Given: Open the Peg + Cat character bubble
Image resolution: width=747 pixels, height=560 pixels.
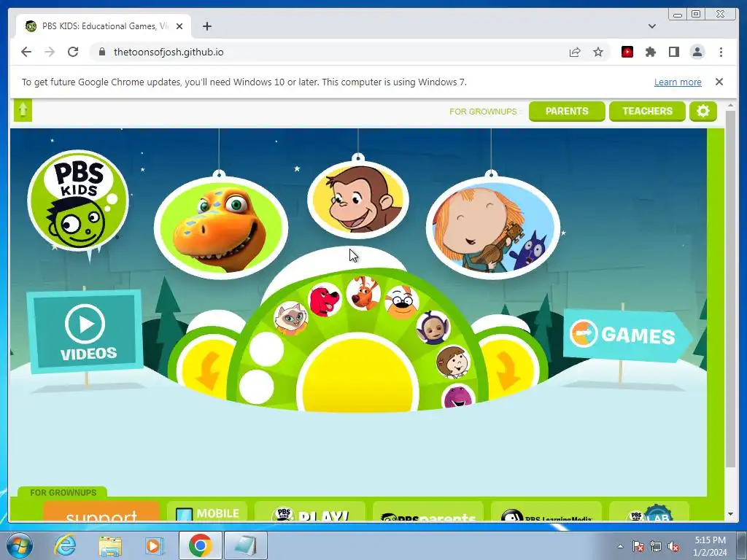Looking at the screenshot, I should coord(493,227).
